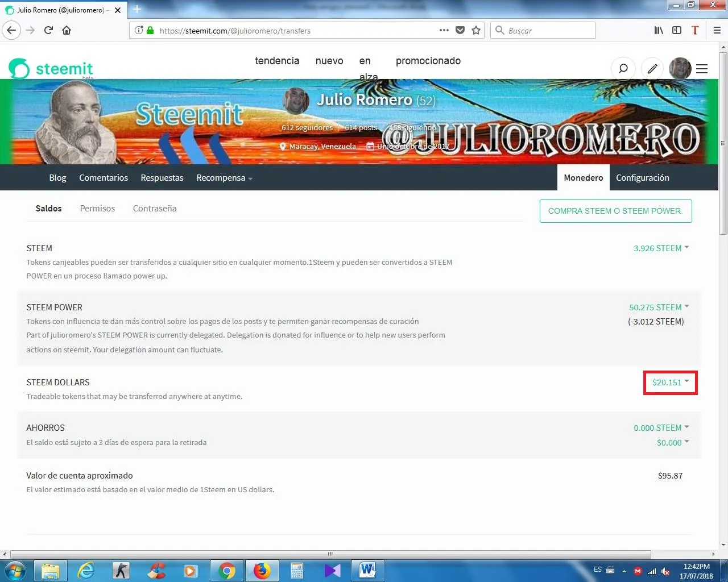Click the network signal tray icon
The image size is (728, 582).
tap(652, 571)
